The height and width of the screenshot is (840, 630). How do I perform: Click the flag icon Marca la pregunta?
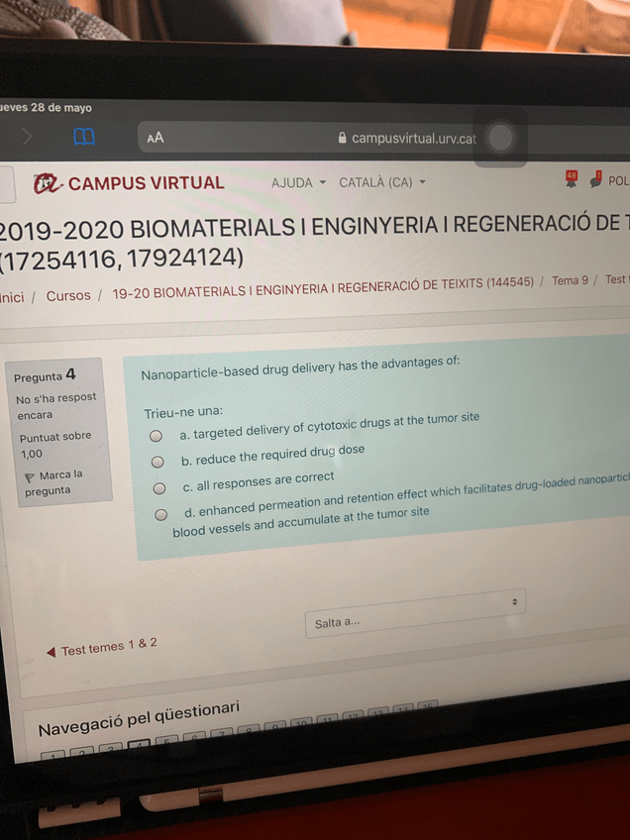coord(29,477)
